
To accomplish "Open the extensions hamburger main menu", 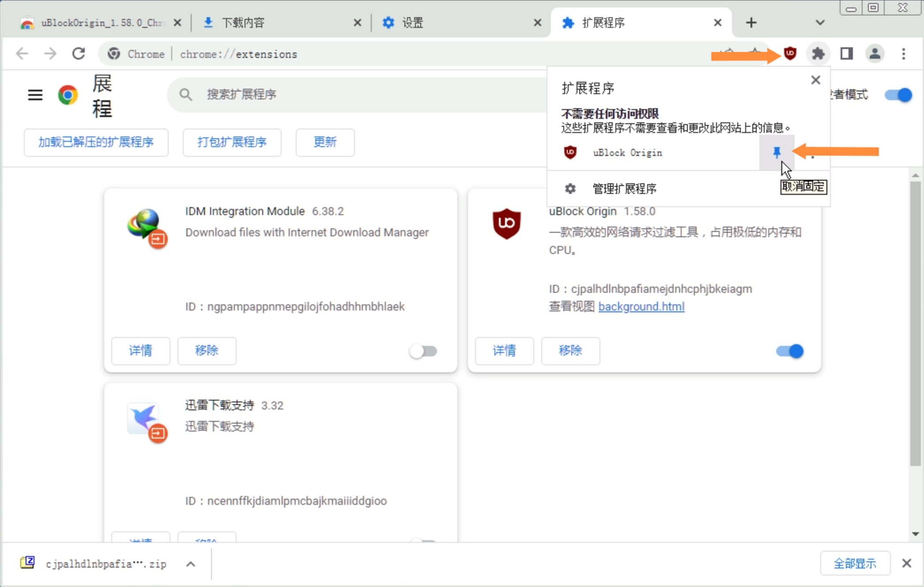I will coord(35,95).
